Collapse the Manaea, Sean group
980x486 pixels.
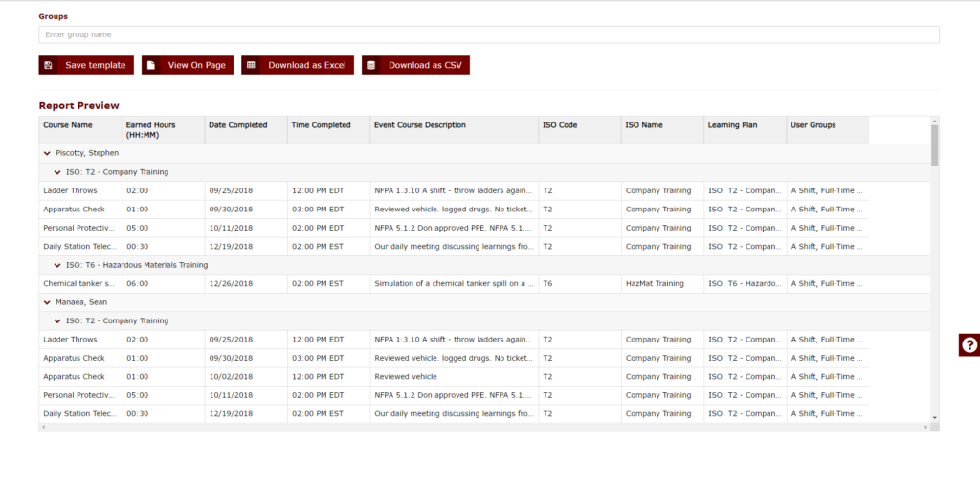(46, 302)
